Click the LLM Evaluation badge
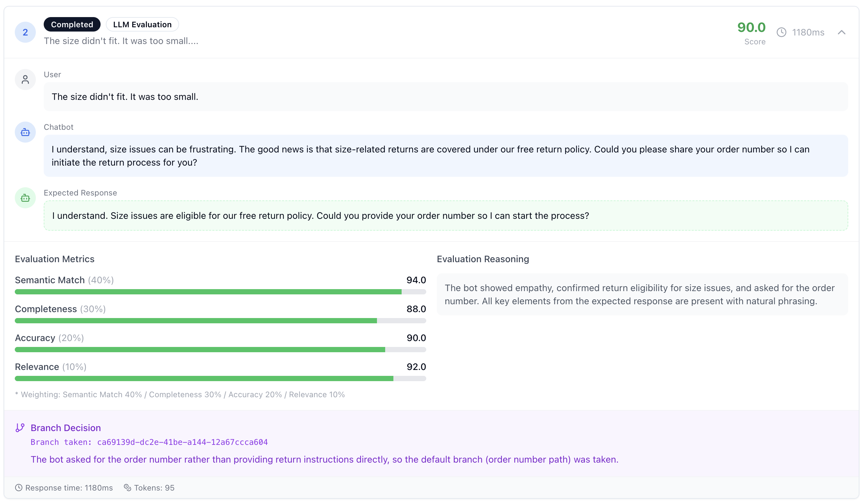The image size is (865, 504). coord(142,24)
